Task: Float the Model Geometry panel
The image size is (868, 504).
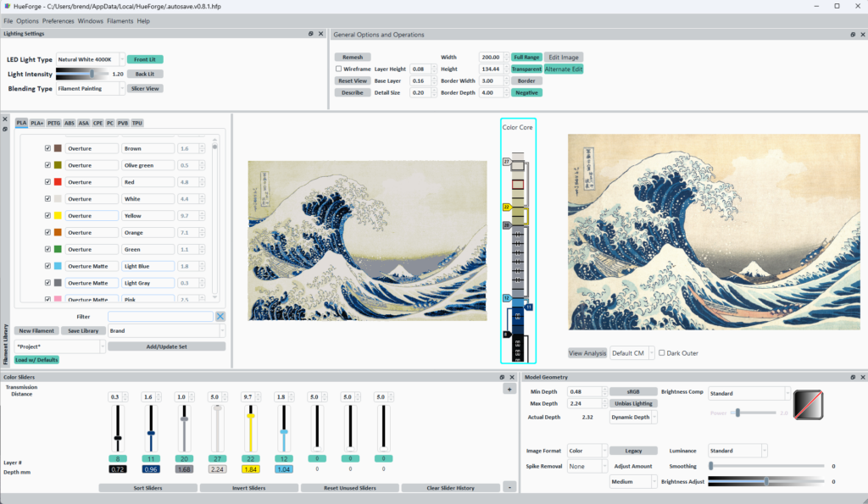Action: (x=853, y=377)
